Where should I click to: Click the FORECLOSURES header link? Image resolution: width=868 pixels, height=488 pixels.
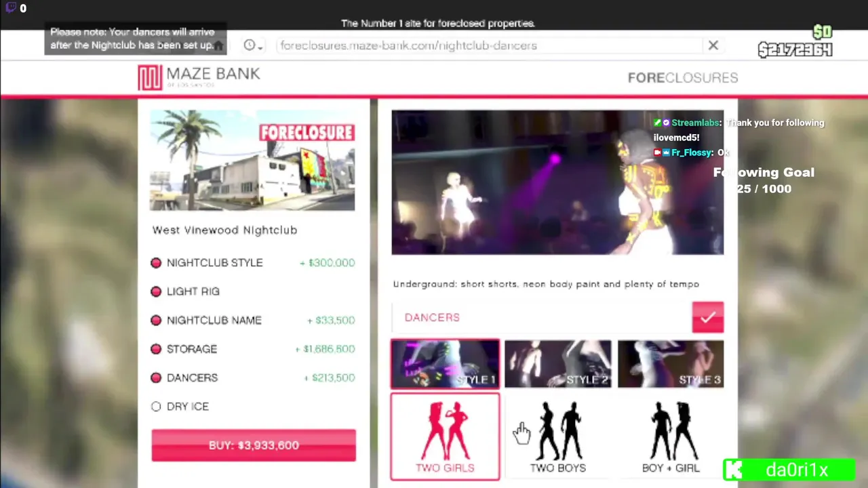click(683, 78)
